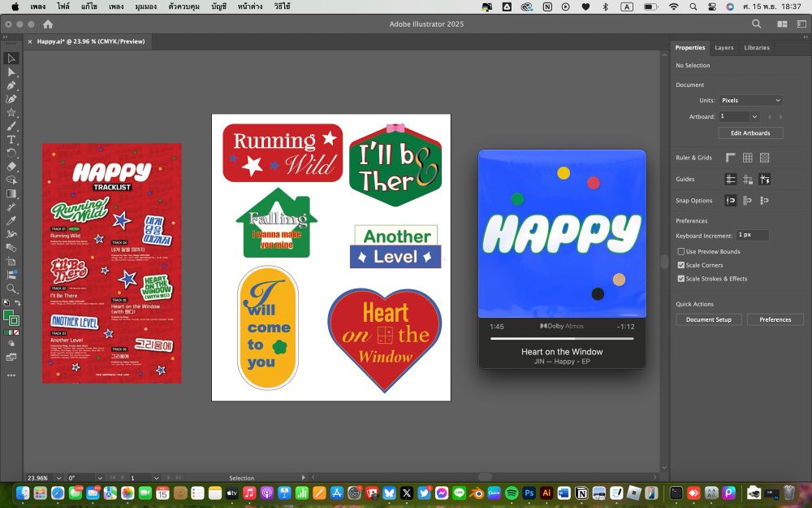The image size is (812, 508).
Task: Toggle the transparency grid icon
Action: (764, 158)
